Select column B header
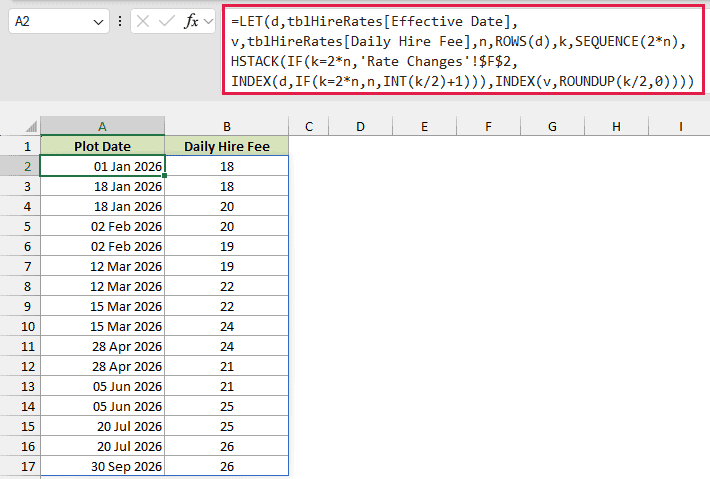 click(226, 126)
